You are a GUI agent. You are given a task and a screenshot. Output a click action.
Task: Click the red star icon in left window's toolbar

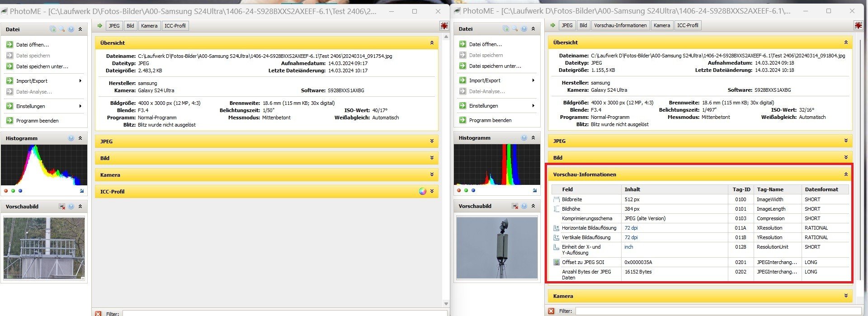pos(444,26)
